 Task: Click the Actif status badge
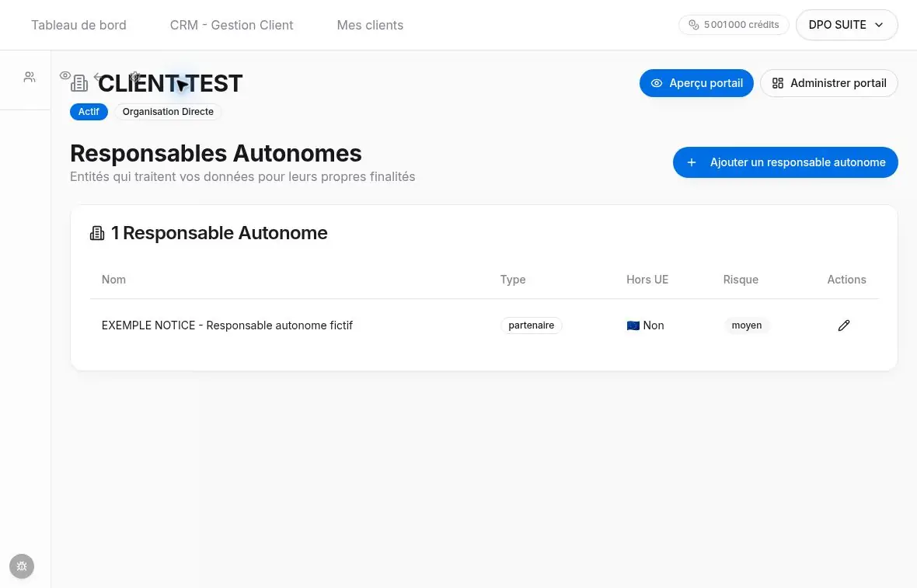point(89,112)
